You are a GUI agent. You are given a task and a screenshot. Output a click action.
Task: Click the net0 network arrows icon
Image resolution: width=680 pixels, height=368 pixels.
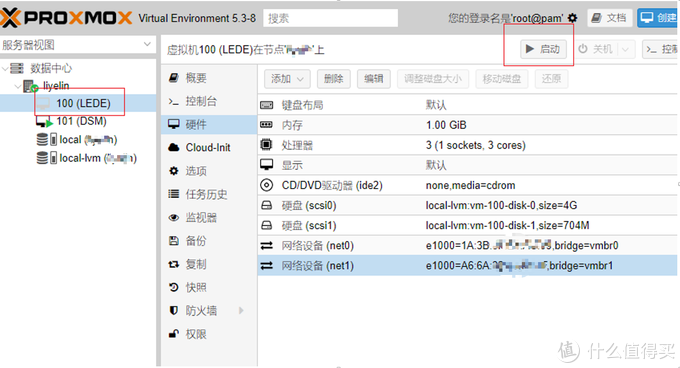[x=266, y=246]
